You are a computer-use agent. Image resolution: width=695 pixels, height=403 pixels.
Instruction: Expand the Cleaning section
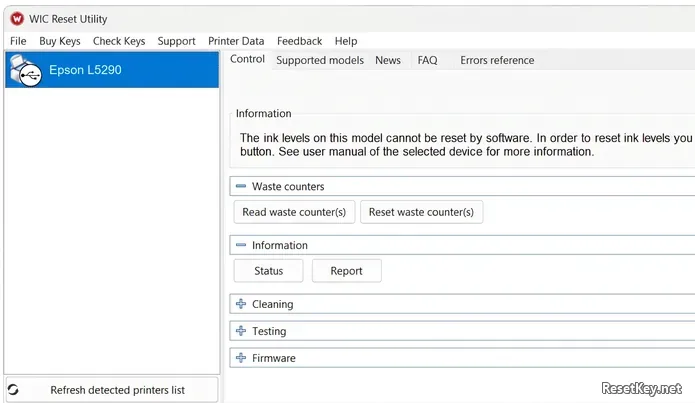tap(241, 304)
